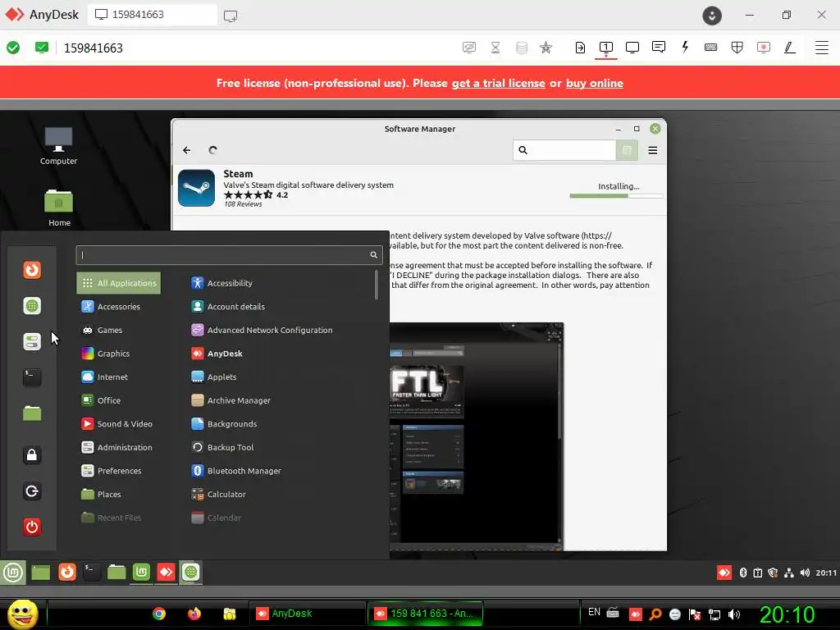
Task: Click the get a trial license link
Action: [498, 83]
